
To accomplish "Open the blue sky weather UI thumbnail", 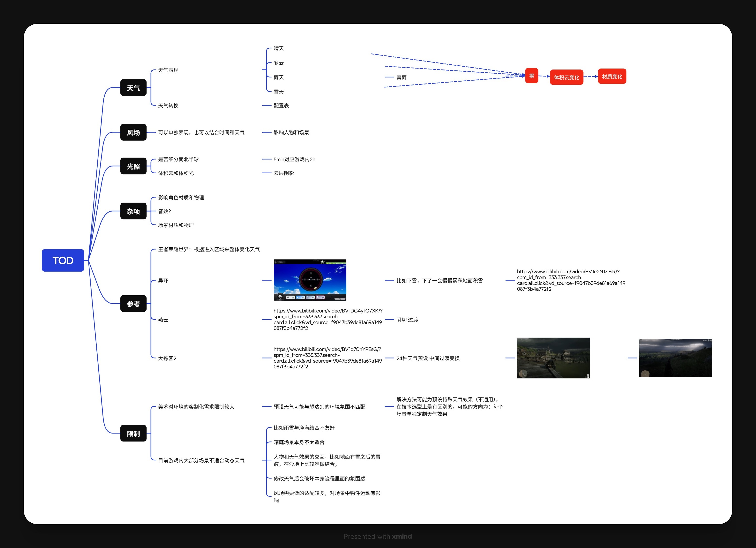I will (x=310, y=280).
